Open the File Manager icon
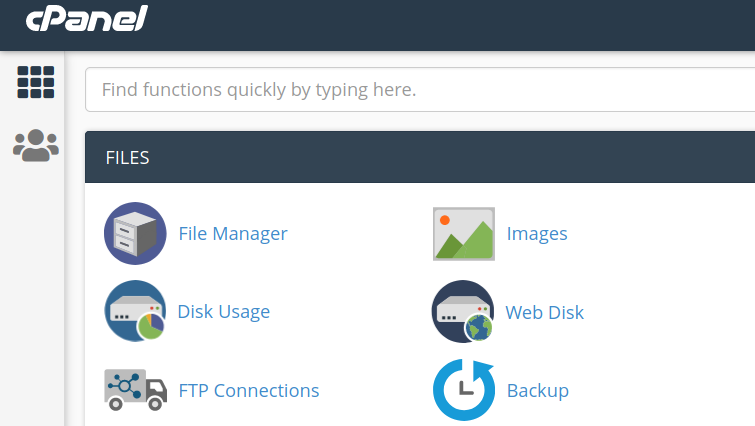This screenshot has height=426, width=755. click(135, 233)
